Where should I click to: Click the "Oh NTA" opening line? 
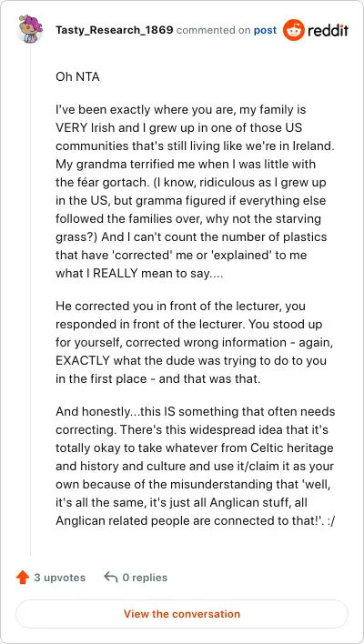pos(77,76)
